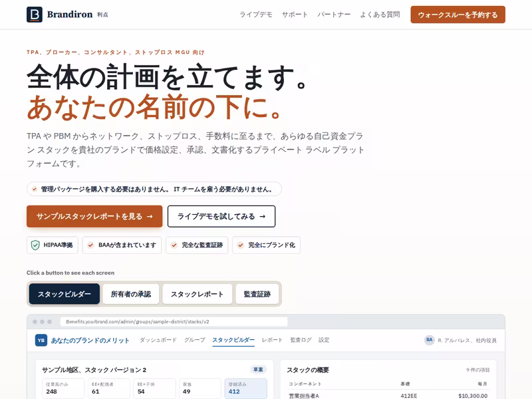Click the 家族 49 stat card
This screenshot has height=399, width=532.
pos(200,388)
